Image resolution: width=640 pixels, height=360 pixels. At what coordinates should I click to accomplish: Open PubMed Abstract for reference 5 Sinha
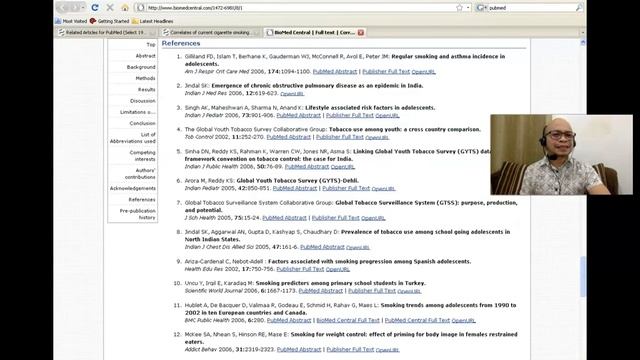click(307, 167)
